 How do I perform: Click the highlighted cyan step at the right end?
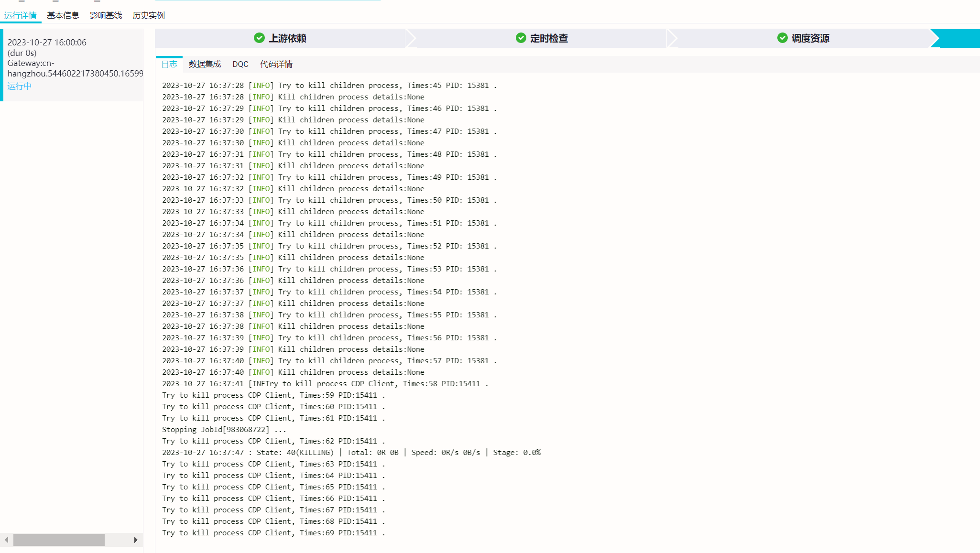coord(956,38)
